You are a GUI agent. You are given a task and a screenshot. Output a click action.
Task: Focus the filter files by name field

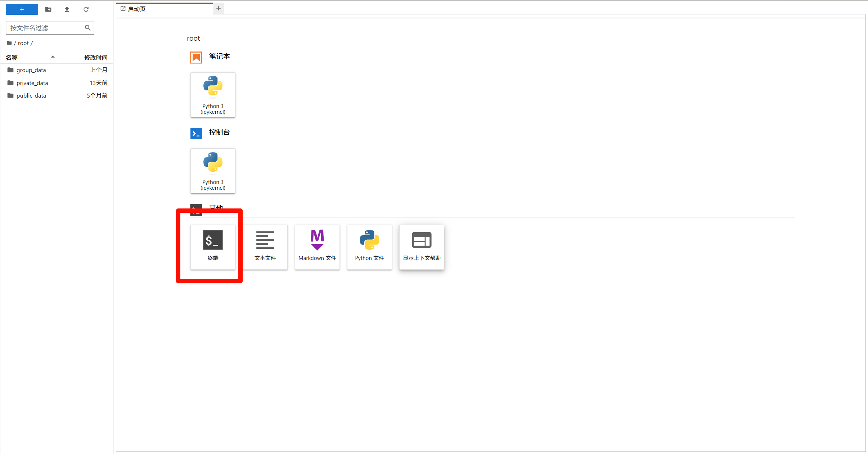pyautogui.click(x=45, y=28)
